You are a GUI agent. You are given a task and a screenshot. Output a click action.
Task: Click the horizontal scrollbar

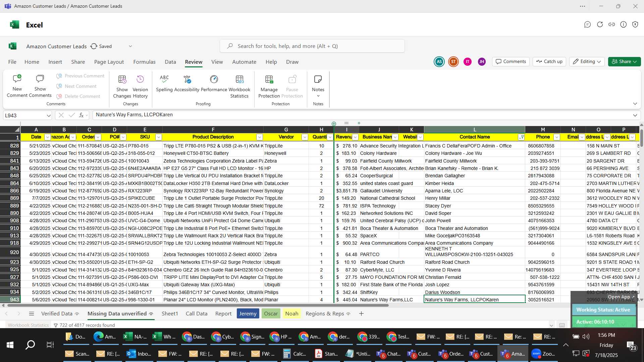coord(198,305)
